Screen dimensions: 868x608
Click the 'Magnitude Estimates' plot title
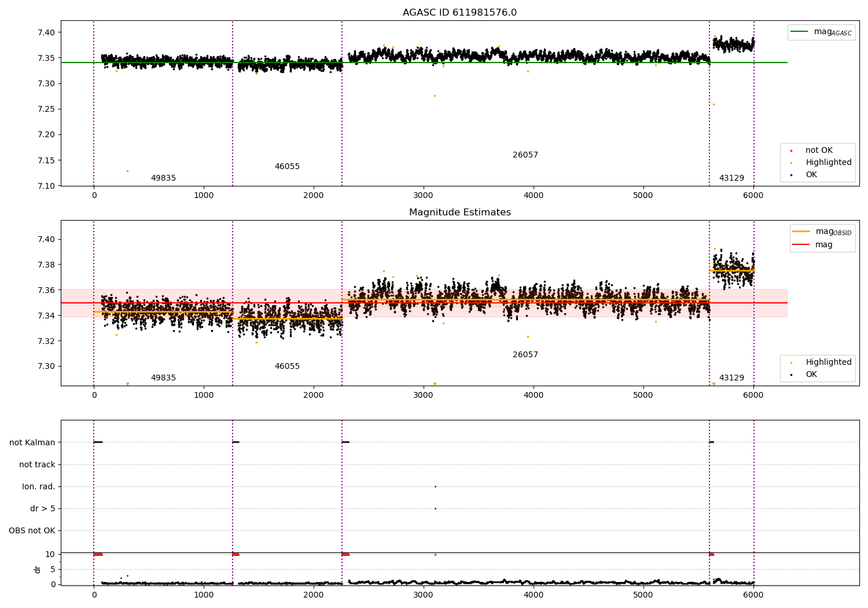[x=459, y=213]
